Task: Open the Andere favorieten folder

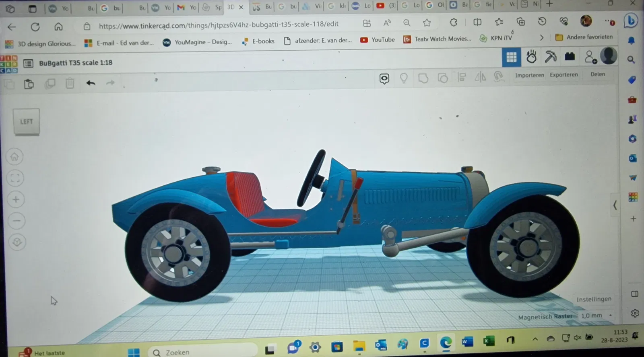Action: point(584,37)
